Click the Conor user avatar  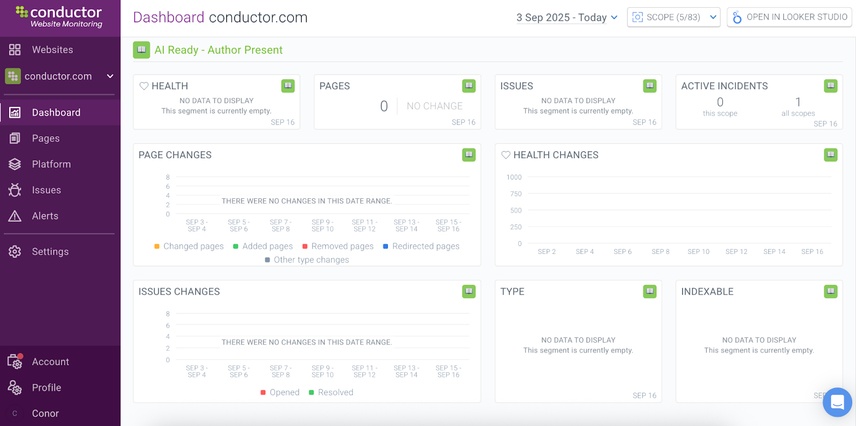click(x=15, y=413)
